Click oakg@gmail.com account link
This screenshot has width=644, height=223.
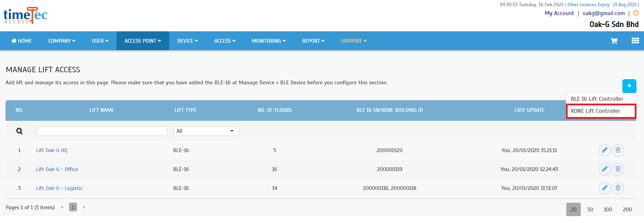tap(603, 13)
